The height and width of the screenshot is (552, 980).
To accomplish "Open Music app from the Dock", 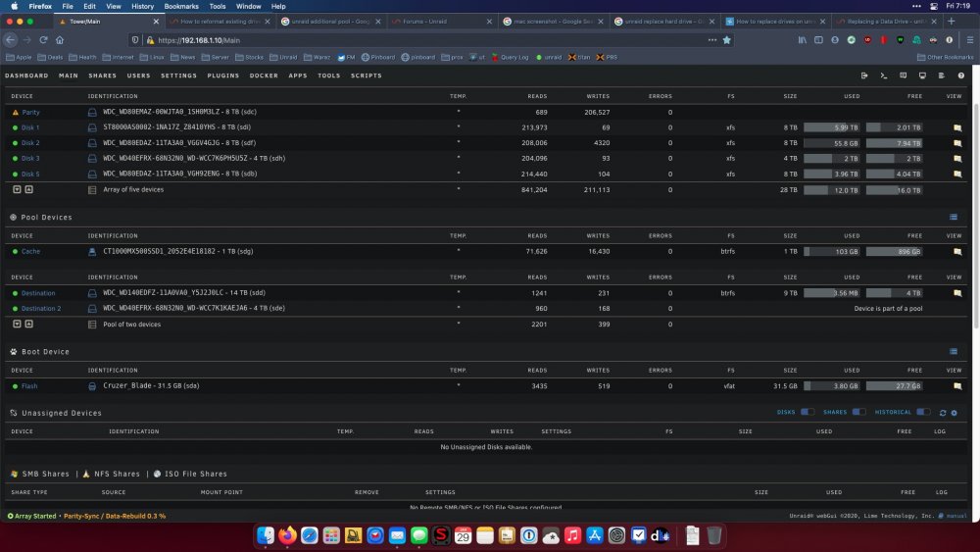I will click(x=572, y=535).
